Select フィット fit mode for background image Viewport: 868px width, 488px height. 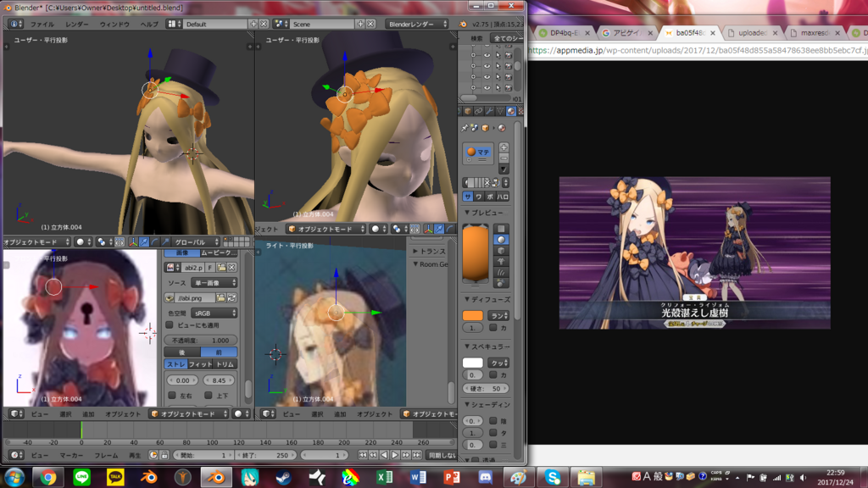click(200, 364)
